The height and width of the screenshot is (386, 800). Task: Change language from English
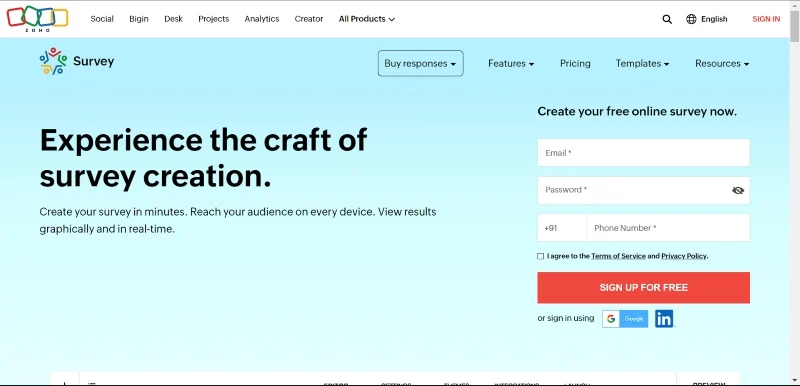(x=714, y=19)
